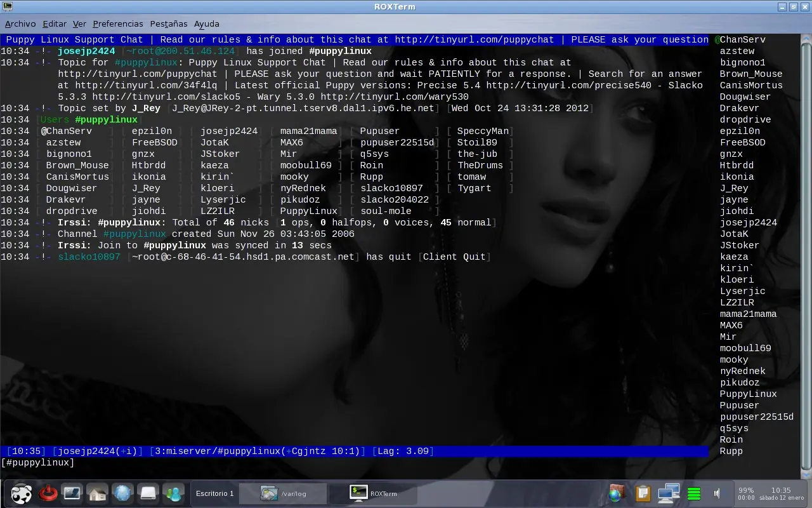Screen dimensions: 812x508
Task: Click TheDrums in the users table
Action: click(x=480, y=165)
